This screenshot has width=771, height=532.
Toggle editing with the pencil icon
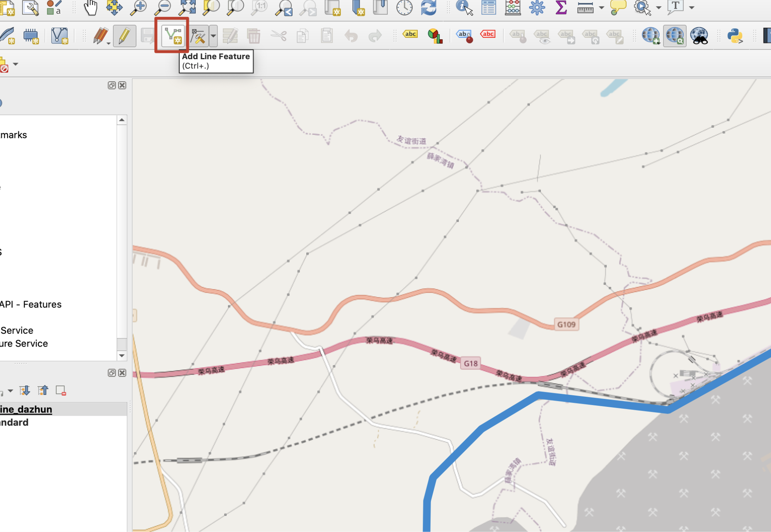[125, 35]
